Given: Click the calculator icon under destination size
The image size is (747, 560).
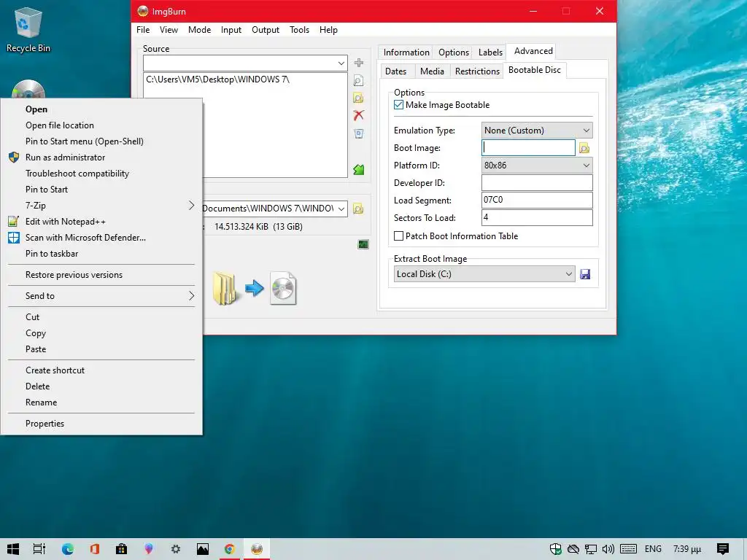Looking at the screenshot, I should [363, 244].
